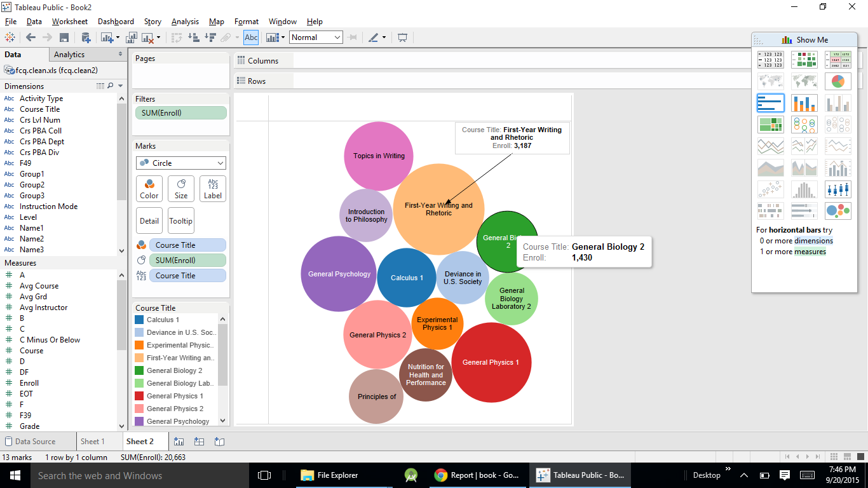Click the SUM(Enroll) size pill in Marks

(187, 260)
